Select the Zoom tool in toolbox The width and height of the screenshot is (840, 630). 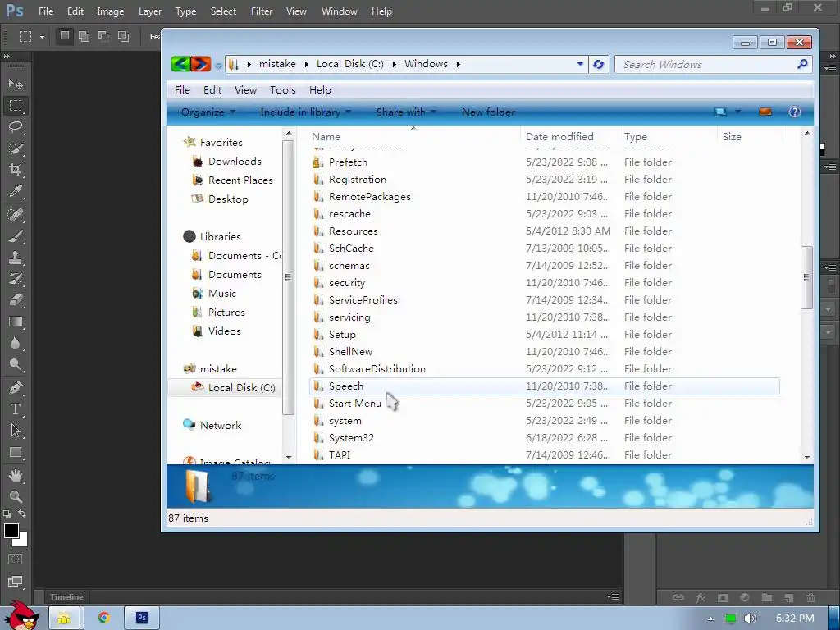pos(16,496)
